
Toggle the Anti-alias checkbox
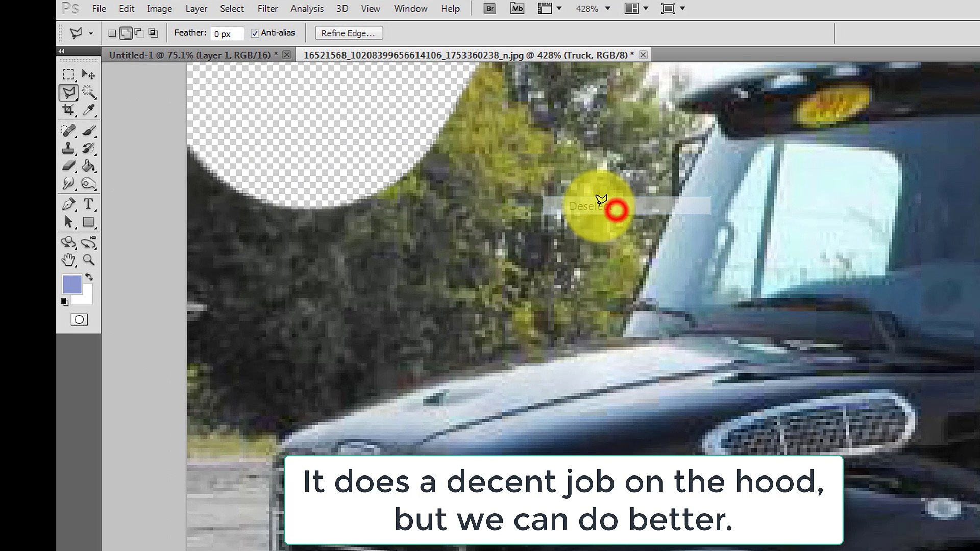pos(255,33)
